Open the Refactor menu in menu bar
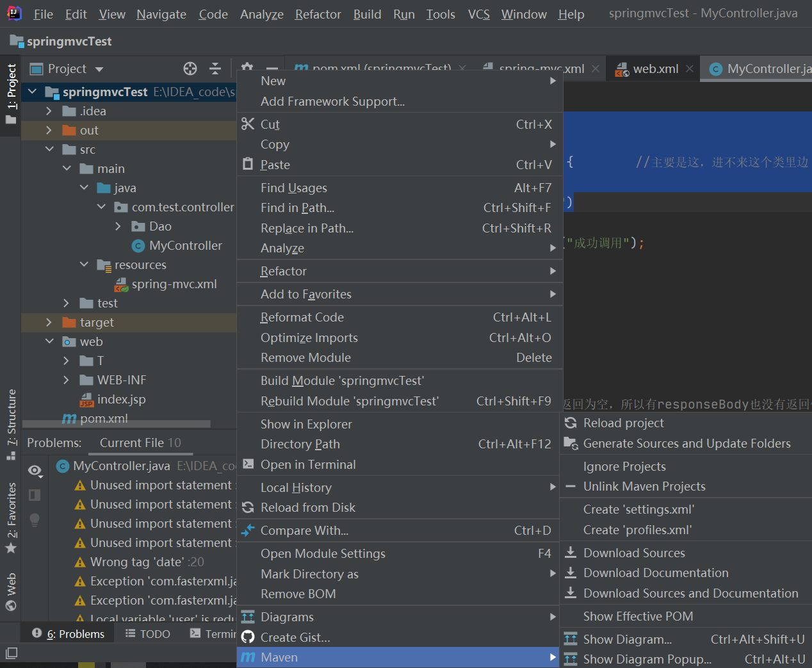 318,14
